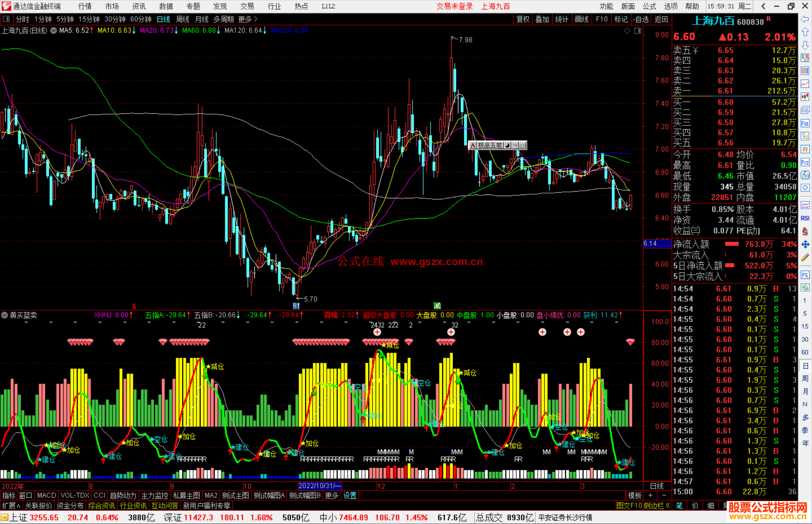Select the pencil drawing tool icon
Viewport: 812px width, 524px height.
click(805, 258)
